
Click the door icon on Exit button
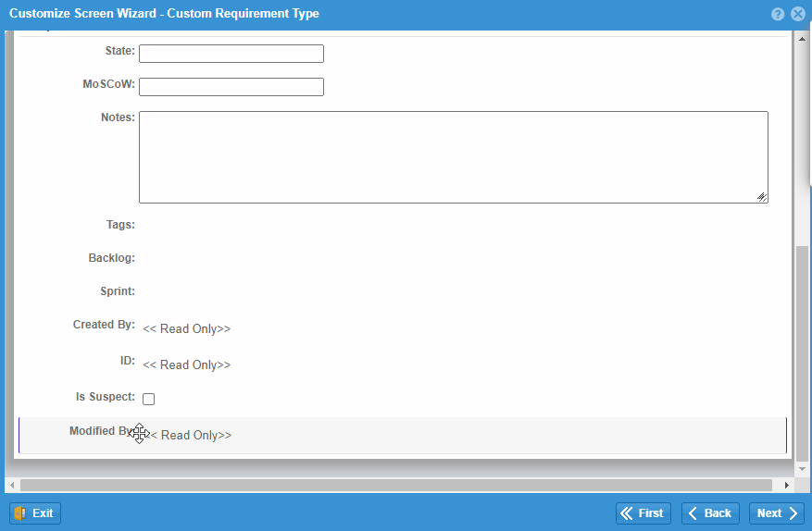pos(19,513)
